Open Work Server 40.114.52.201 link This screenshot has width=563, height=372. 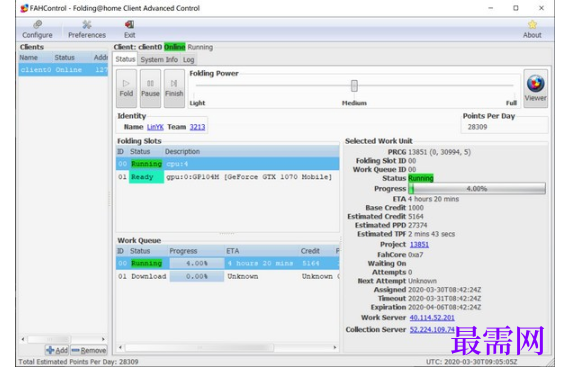pyautogui.click(x=432, y=318)
